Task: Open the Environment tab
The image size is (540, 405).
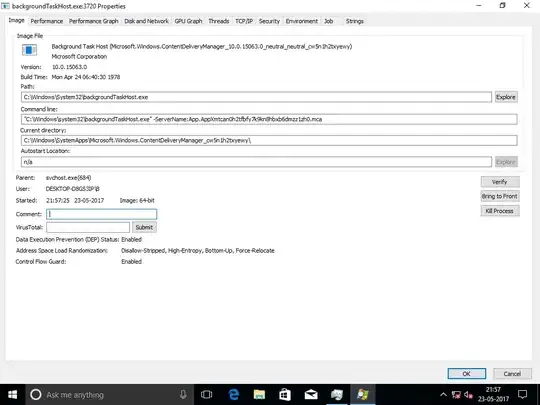Action: pos(302,21)
